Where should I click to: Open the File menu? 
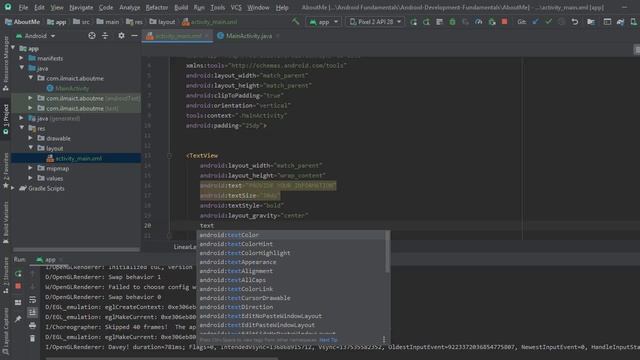point(23,7)
